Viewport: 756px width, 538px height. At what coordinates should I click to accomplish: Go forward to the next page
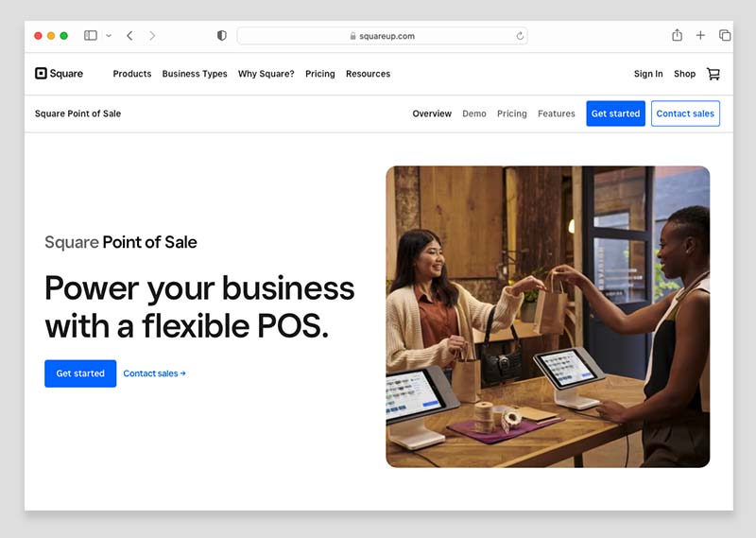click(152, 36)
